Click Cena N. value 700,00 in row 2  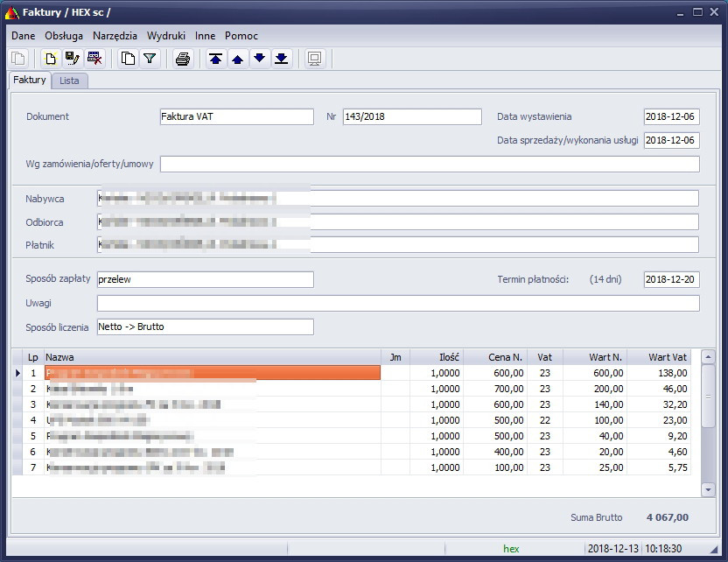pyautogui.click(x=508, y=389)
